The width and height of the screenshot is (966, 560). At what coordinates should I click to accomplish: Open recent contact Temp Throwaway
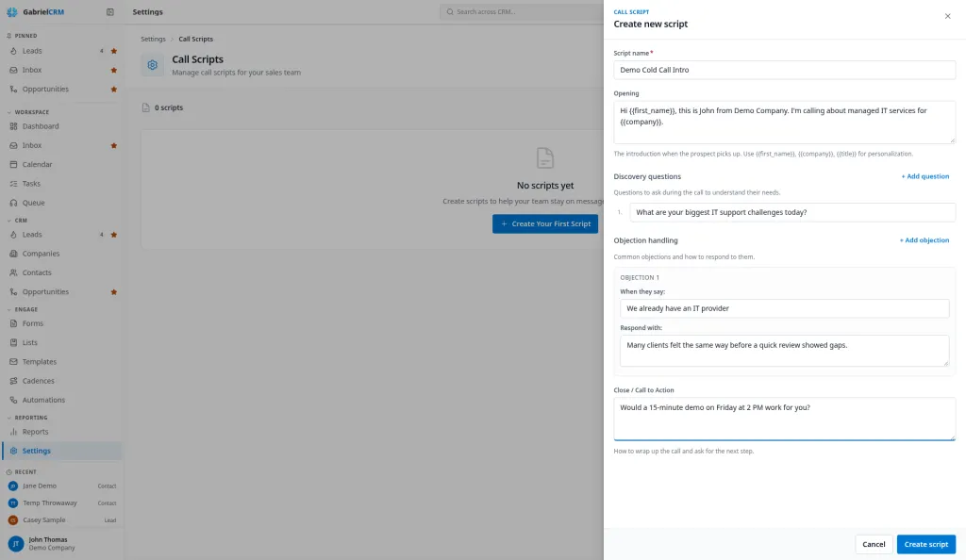(x=61, y=503)
